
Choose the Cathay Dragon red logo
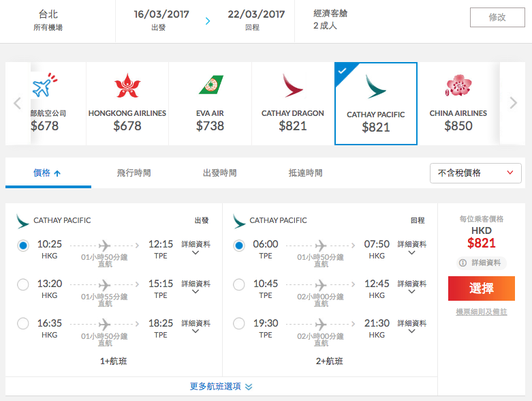tap(292, 85)
